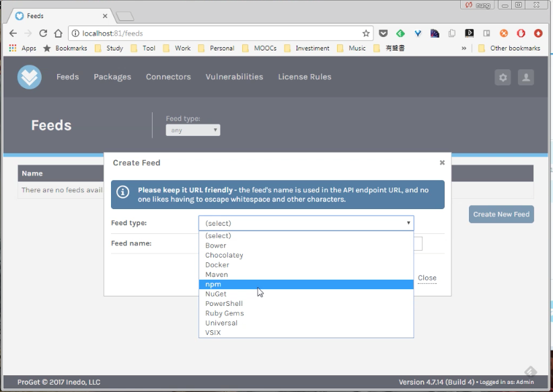Image resolution: width=553 pixels, height=392 pixels.
Task: Click the ProGet logo icon
Action: pyautogui.click(x=30, y=77)
